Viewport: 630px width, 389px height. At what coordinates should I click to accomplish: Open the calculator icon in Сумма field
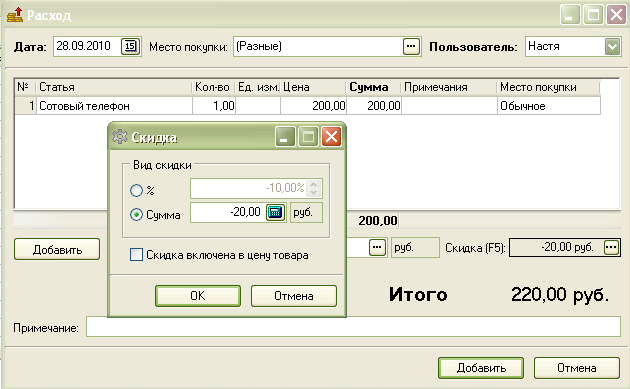(275, 212)
